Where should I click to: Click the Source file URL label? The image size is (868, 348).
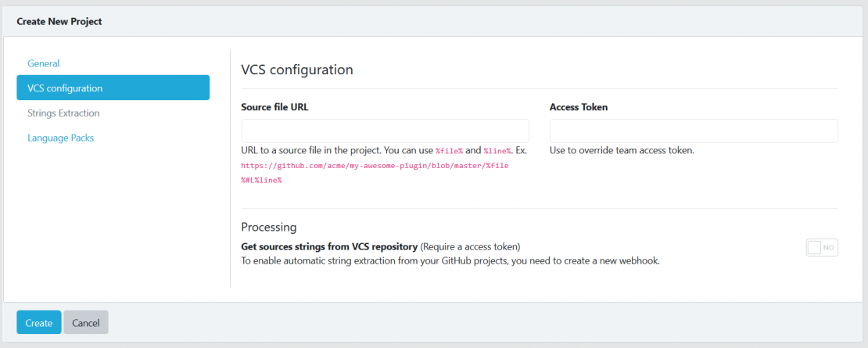click(275, 107)
